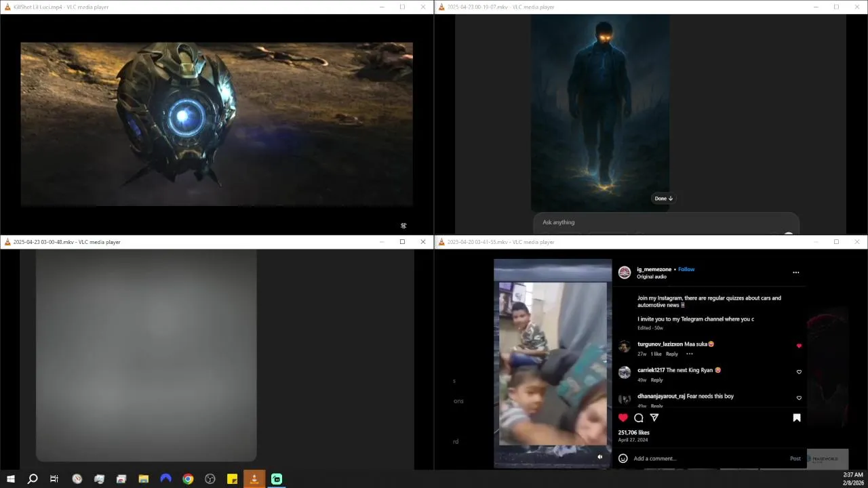Click VLC cone icon in 2025-04-23 03-00-48.mkv title bar
Screen dimensions: 868x488
pos(7,242)
